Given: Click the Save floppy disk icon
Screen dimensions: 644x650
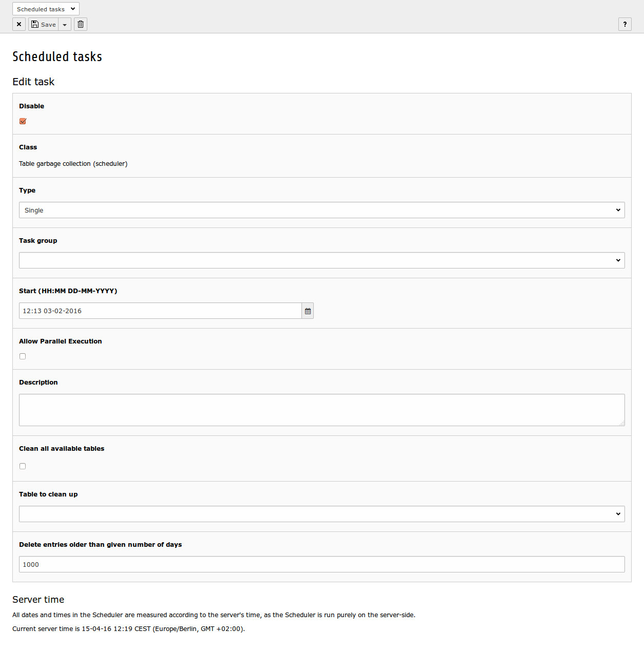Looking at the screenshot, I should click(x=35, y=24).
